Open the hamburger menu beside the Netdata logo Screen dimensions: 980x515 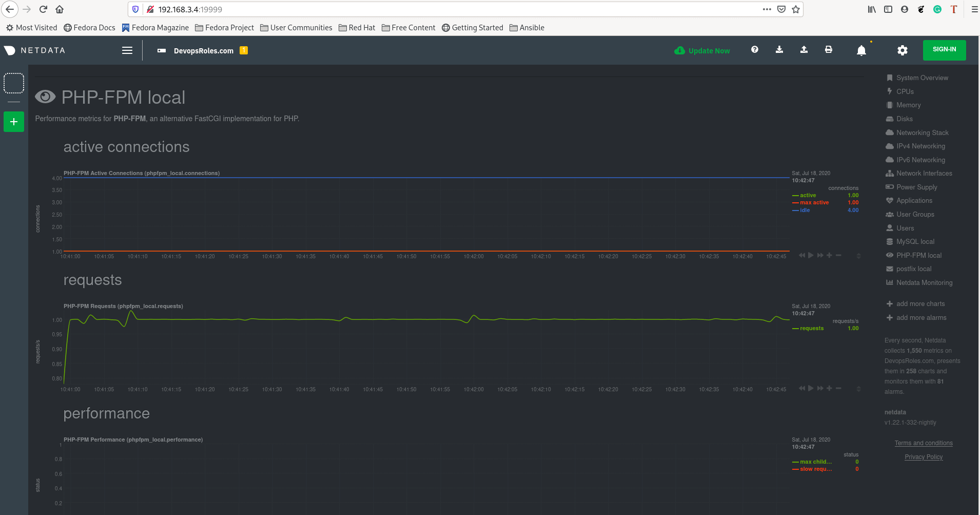click(x=127, y=50)
